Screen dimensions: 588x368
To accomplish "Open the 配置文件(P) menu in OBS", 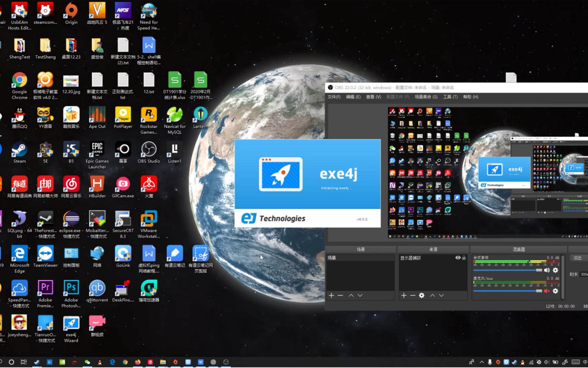I will point(398,97).
